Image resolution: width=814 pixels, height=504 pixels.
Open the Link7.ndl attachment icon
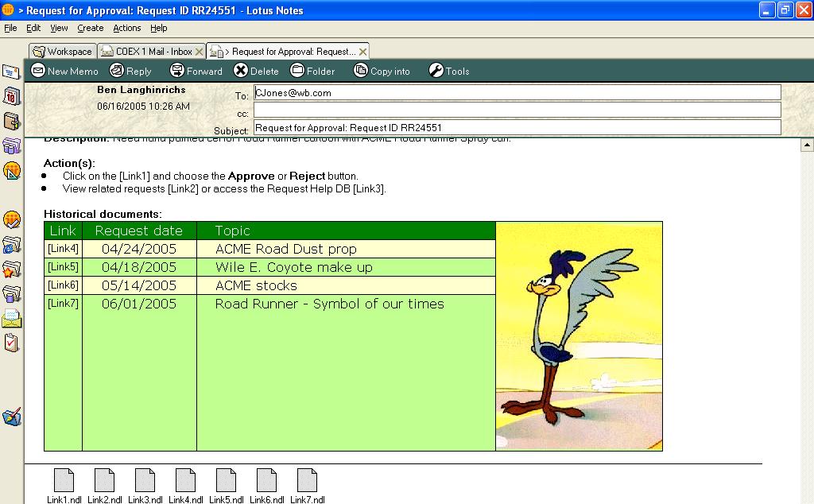[x=308, y=481]
